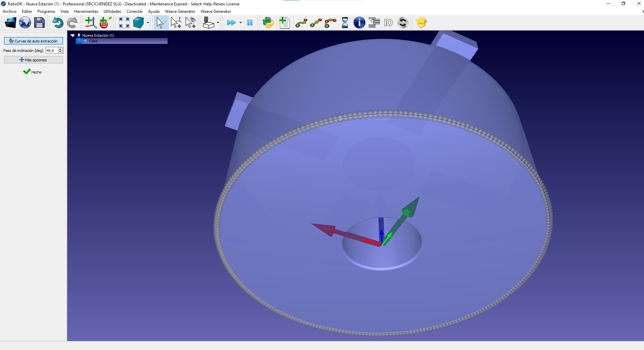Click the Curvas de auto extracción button
644x350 pixels.
[33, 41]
